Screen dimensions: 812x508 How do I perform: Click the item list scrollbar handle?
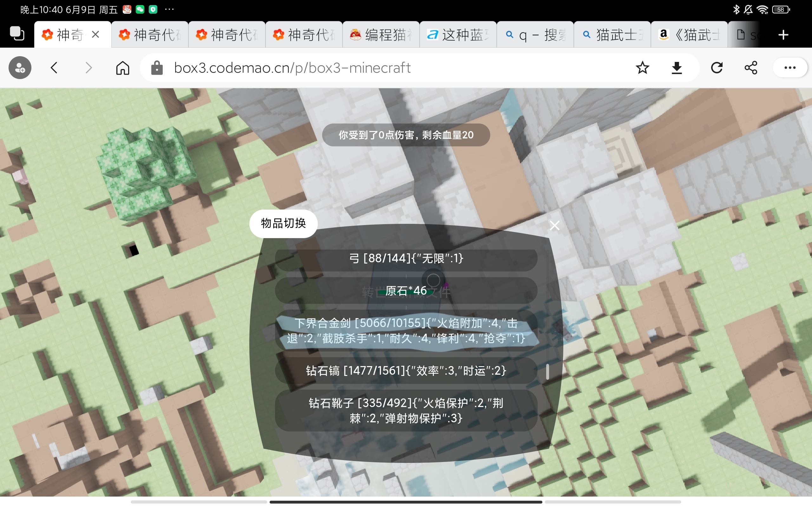(x=547, y=372)
